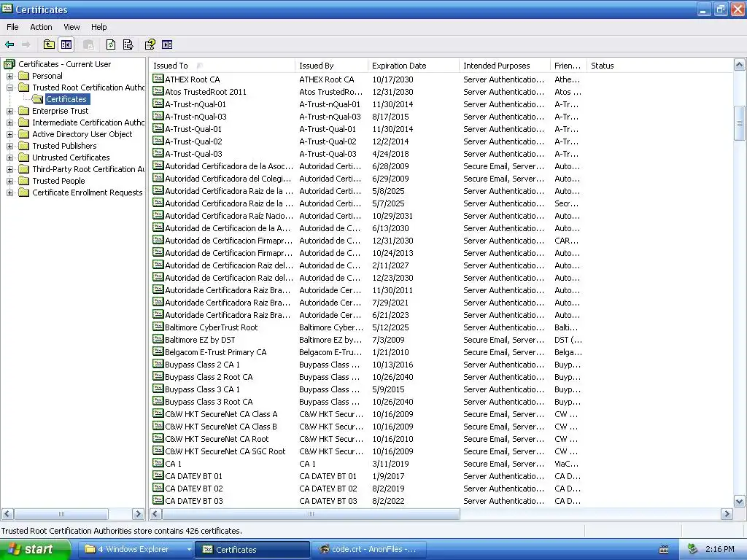Click the Trusted Publishers folder icon

click(24, 146)
